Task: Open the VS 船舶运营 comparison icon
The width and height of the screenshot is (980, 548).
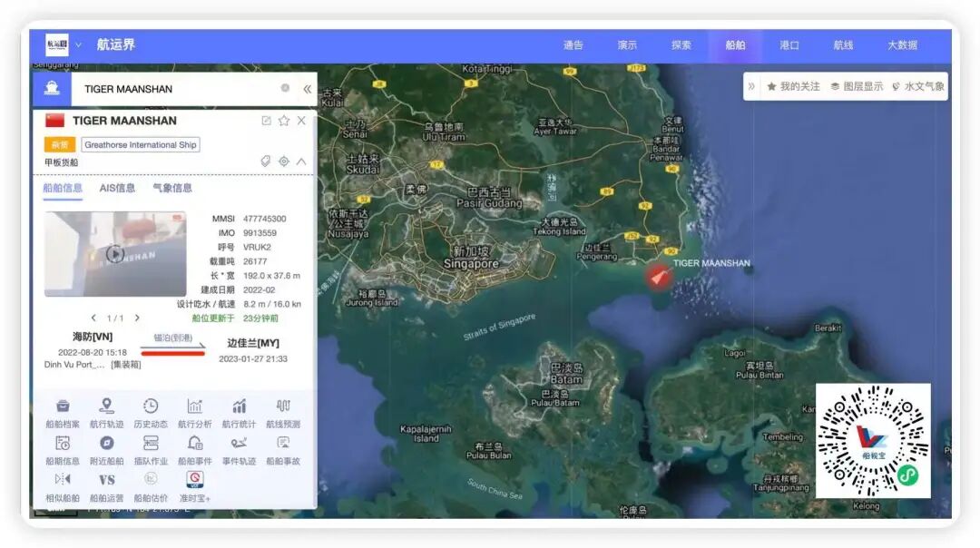Action: 107,480
